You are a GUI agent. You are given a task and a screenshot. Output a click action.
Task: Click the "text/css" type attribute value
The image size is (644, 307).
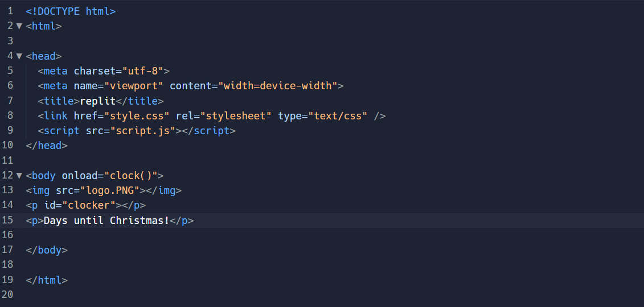coord(338,115)
